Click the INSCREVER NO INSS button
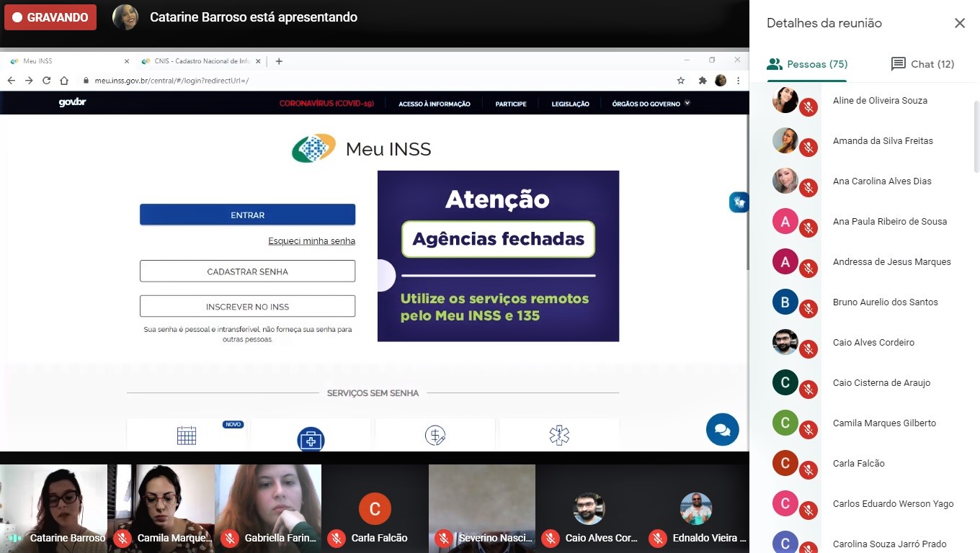 [x=247, y=307]
